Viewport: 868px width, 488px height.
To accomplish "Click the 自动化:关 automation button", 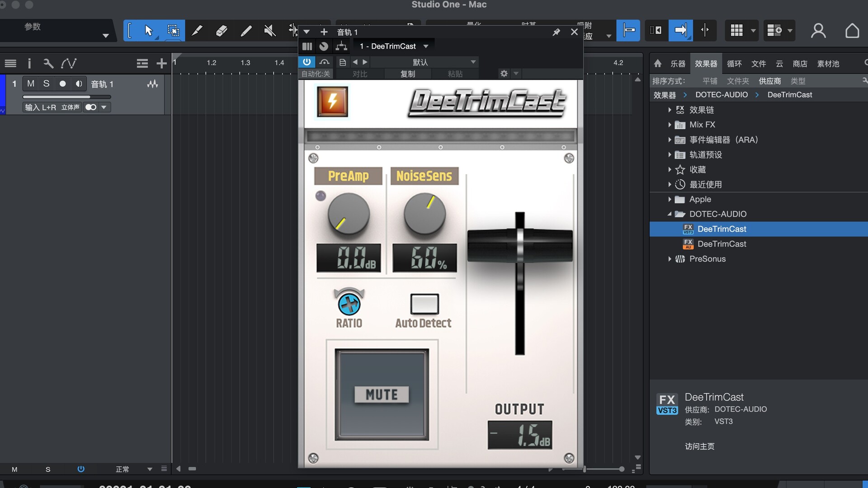I will pyautogui.click(x=316, y=74).
